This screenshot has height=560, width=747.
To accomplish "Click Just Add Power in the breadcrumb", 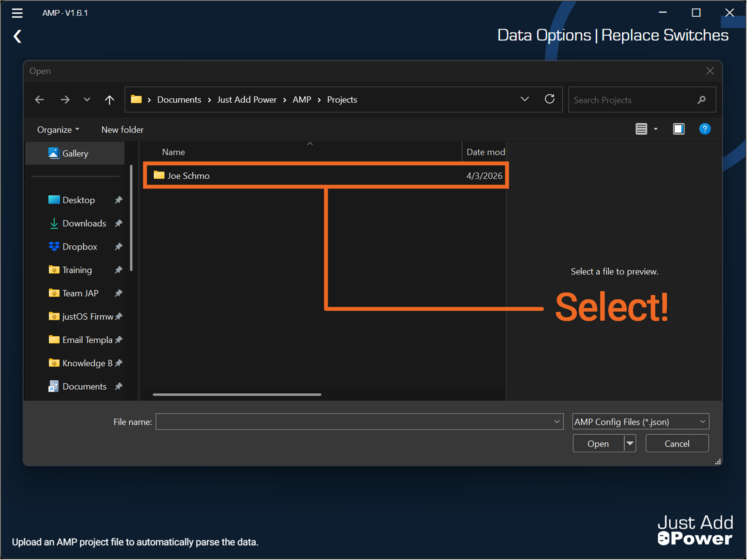I will click(x=247, y=100).
